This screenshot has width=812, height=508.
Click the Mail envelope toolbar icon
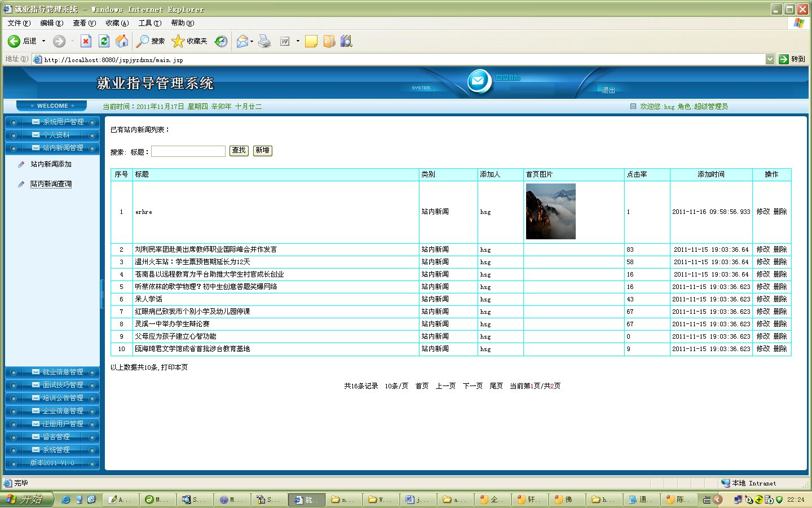242,41
